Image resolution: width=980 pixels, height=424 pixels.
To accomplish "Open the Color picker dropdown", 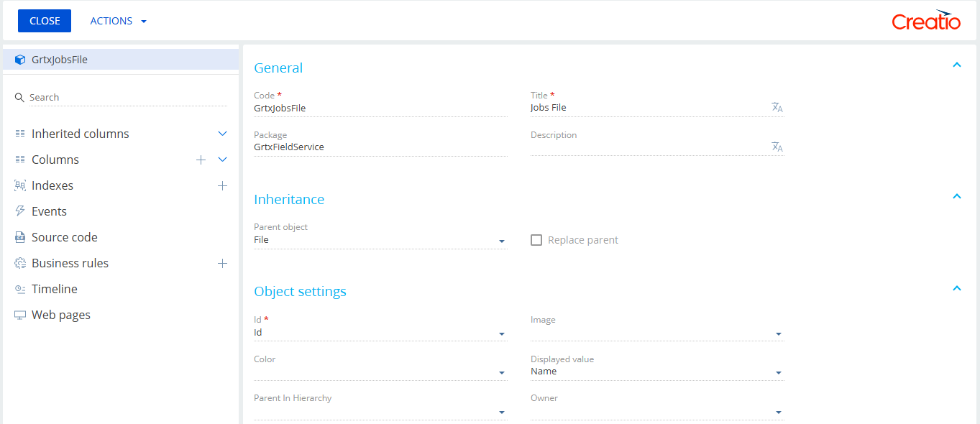I will click(502, 372).
